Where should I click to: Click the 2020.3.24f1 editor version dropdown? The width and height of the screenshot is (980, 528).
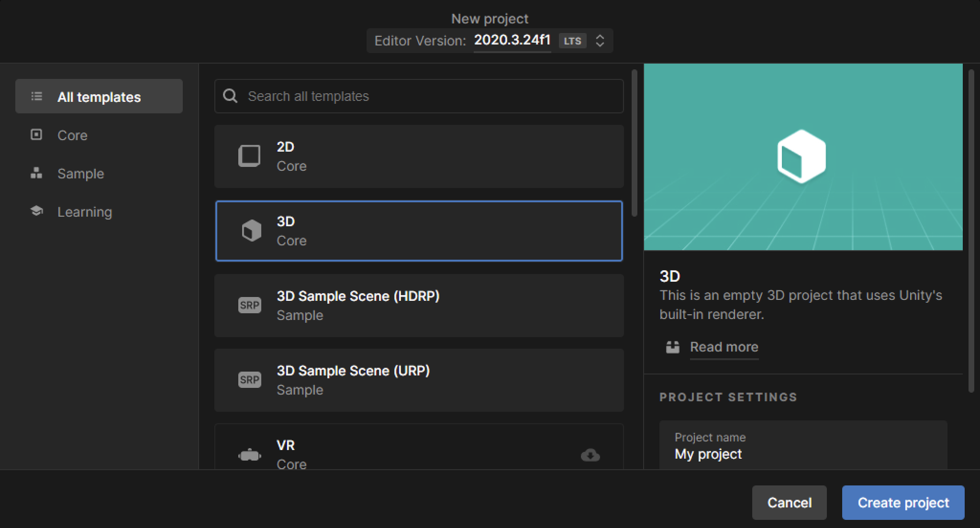click(512, 40)
